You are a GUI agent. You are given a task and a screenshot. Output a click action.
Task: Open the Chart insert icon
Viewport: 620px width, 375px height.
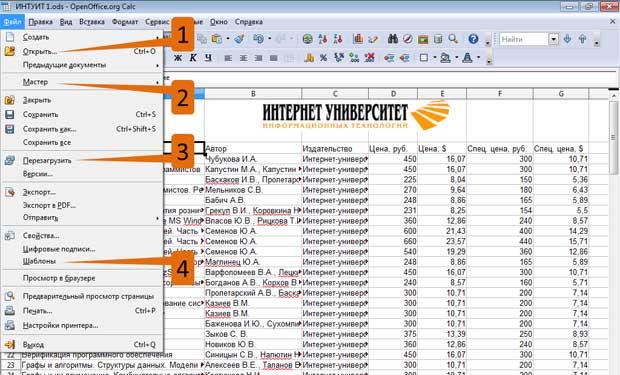click(358, 39)
